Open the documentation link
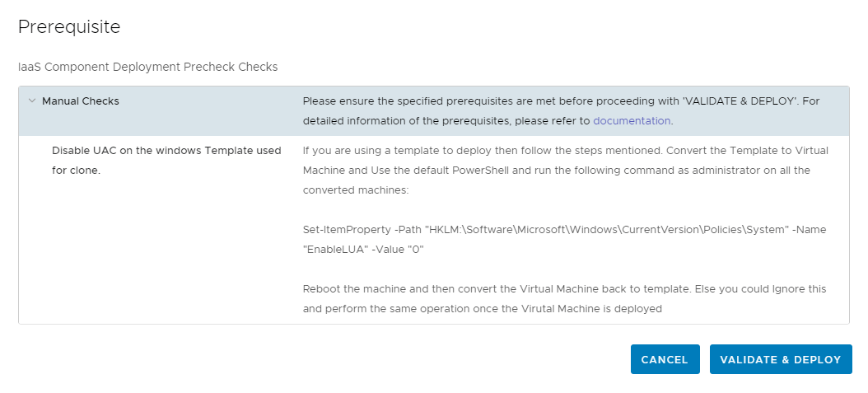Image resolution: width=868 pixels, height=393 pixels. coord(632,120)
